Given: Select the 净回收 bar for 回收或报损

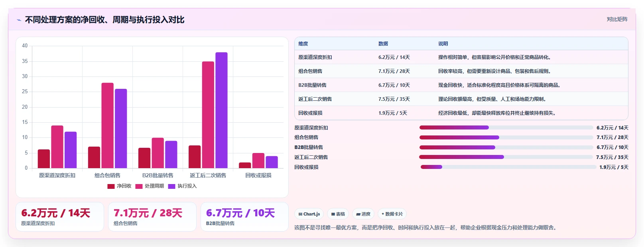Looking at the screenshot, I should [x=245, y=165].
